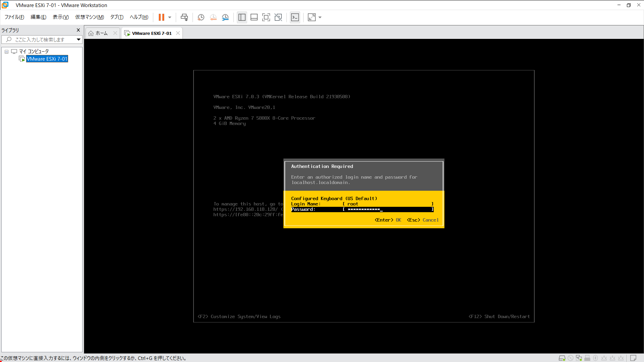This screenshot has height=362, width=644.
Task: Open the 仮想マシン(M) menu
Action: pos(89,17)
